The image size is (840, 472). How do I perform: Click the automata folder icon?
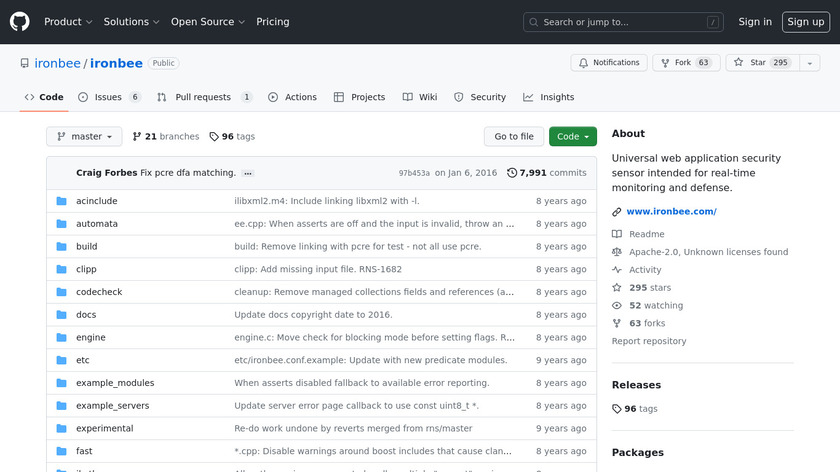pyautogui.click(x=62, y=224)
